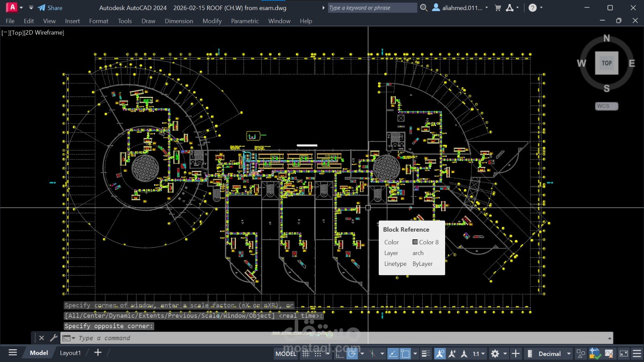Image resolution: width=644 pixels, height=362 pixels.
Task: Close the command line with its X
Action: tap(41, 338)
